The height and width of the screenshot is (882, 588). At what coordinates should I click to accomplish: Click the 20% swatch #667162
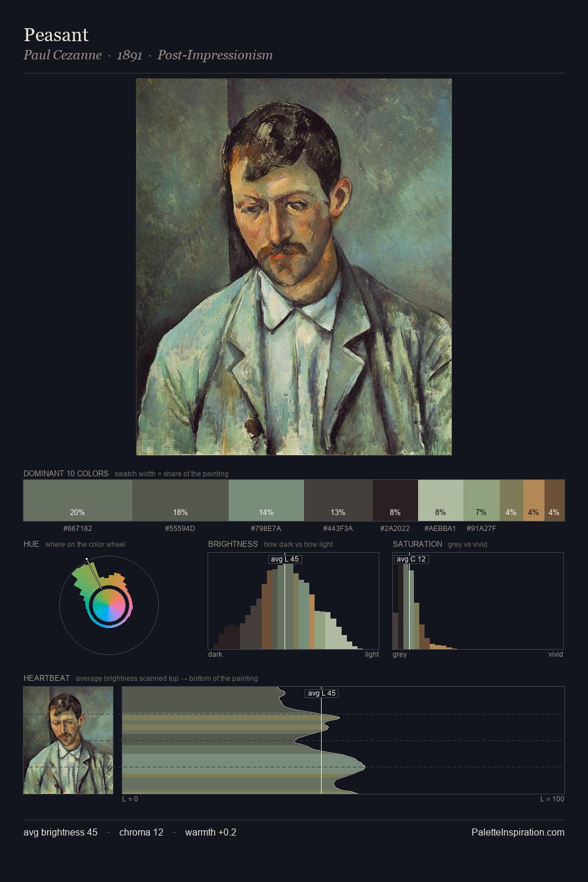(x=78, y=500)
